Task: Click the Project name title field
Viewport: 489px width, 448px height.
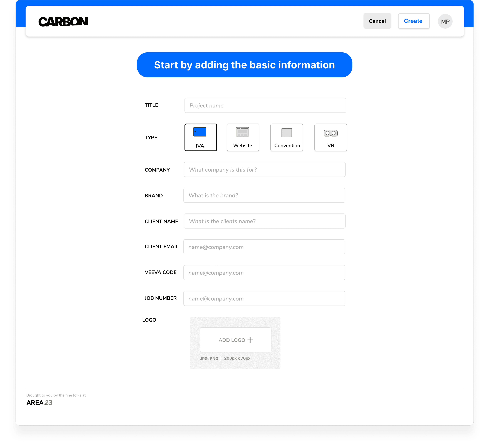Action: click(265, 105)
